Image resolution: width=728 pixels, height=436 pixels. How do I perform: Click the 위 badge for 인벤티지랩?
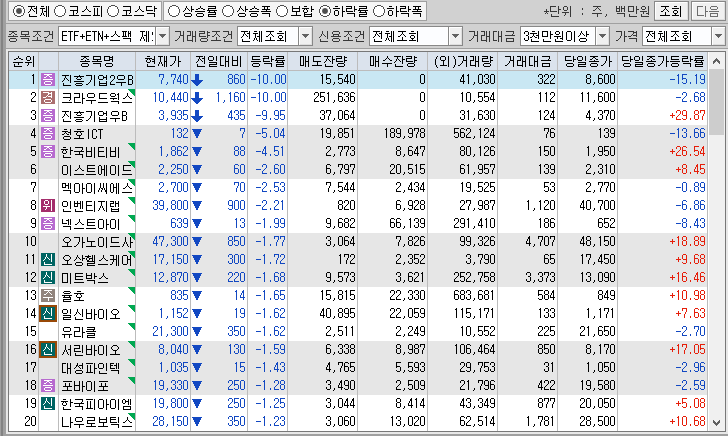click(x=48, y=205)
